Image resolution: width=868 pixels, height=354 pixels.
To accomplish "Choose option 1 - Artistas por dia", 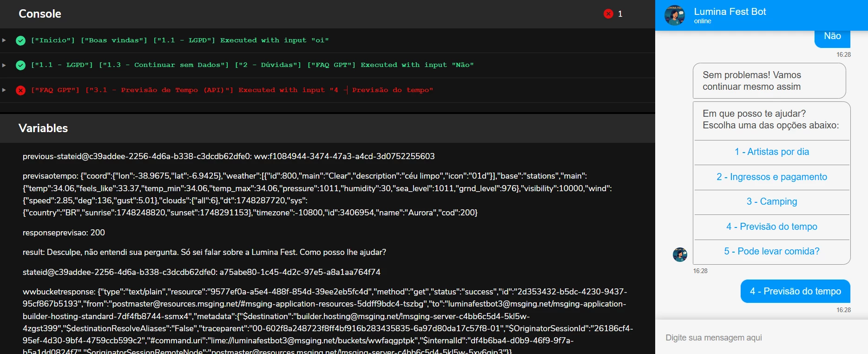I will coord(772,152).
